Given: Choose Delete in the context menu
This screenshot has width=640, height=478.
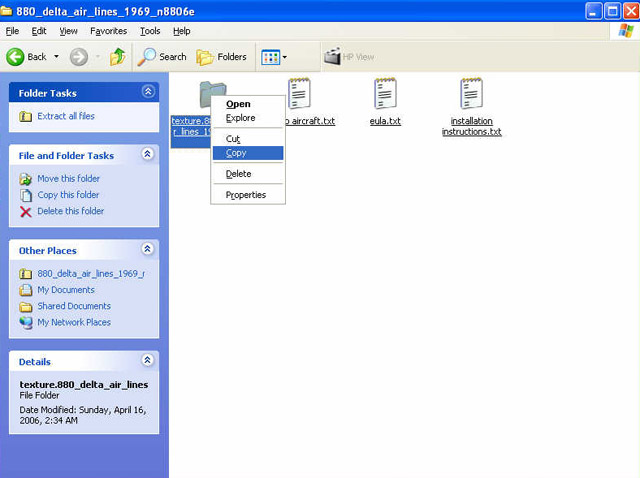Looking at the screenshot, I should point(248,174).
